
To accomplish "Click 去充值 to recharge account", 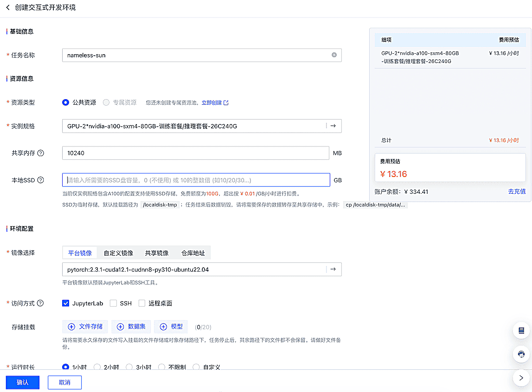I will point(517,191).
